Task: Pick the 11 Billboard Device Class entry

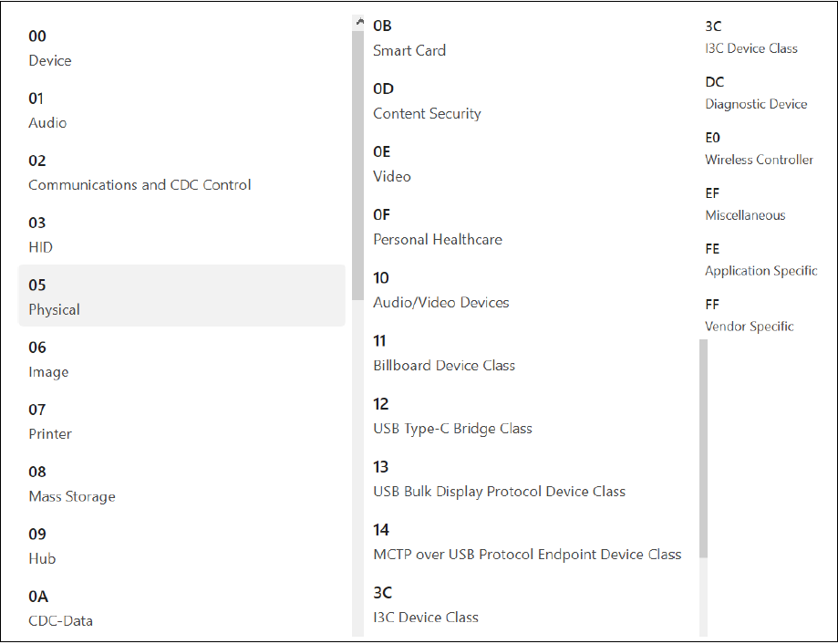Action: [x=529, y=353]
